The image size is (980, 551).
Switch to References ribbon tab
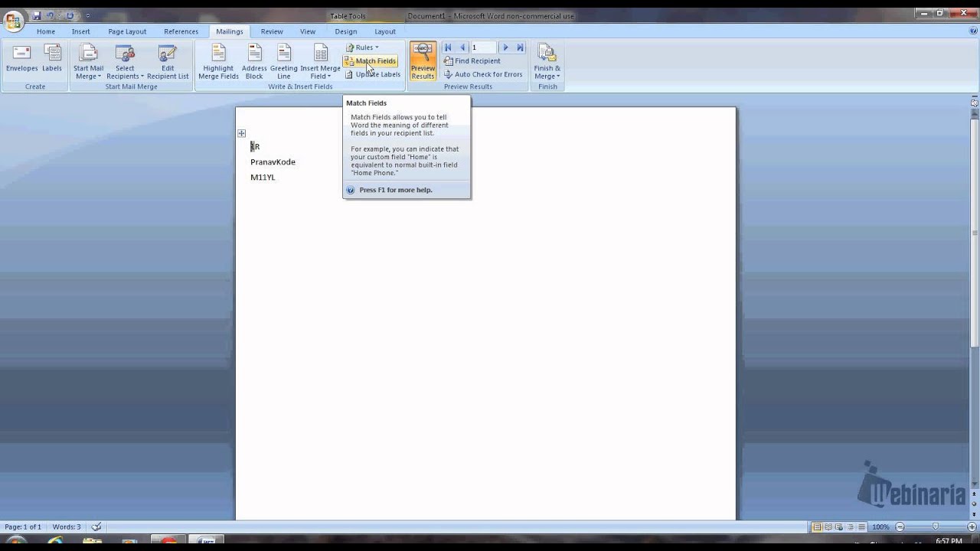tap(181, 31)
